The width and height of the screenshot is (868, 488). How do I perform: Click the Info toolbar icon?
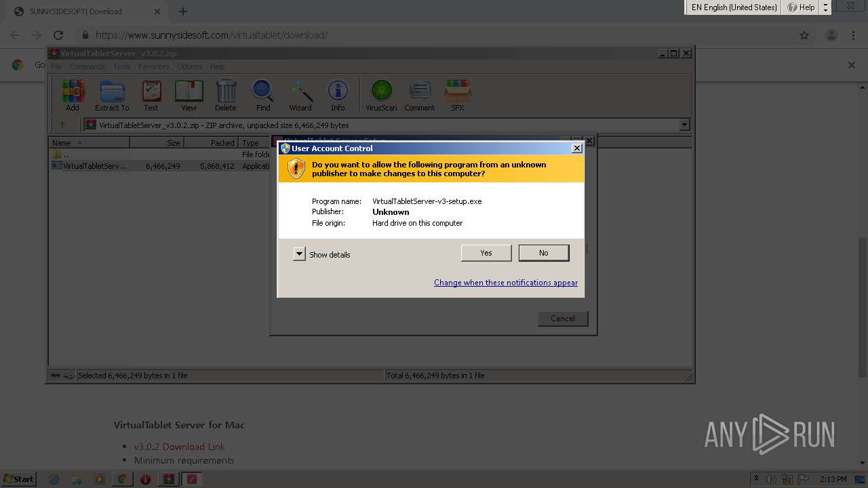[338, 96]
